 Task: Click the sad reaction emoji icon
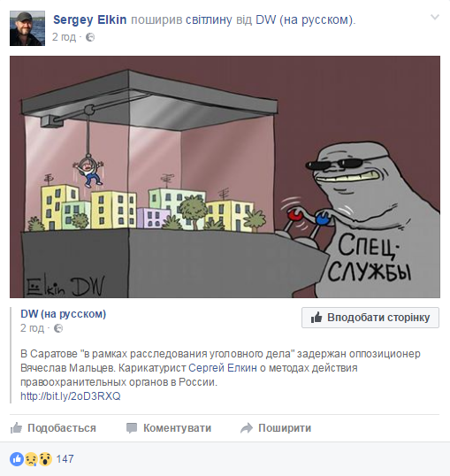pos(31,459)
